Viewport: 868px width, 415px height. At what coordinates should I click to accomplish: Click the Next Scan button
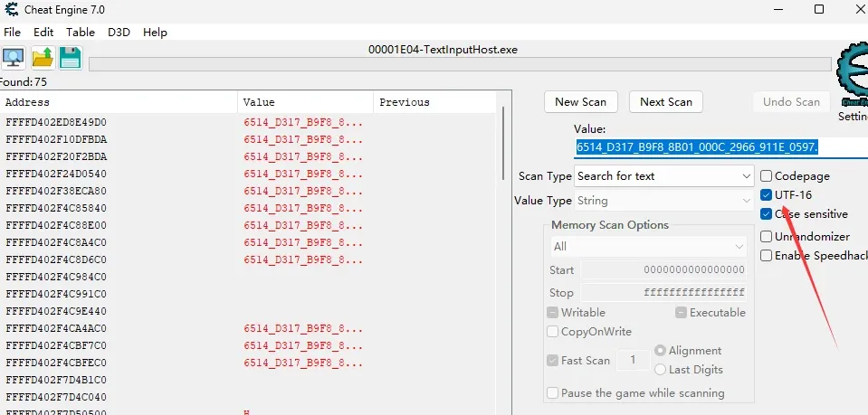(666, 102)
